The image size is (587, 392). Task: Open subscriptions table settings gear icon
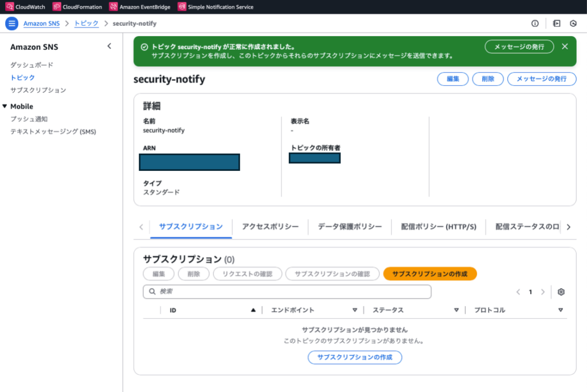click(x=561, y=292)
